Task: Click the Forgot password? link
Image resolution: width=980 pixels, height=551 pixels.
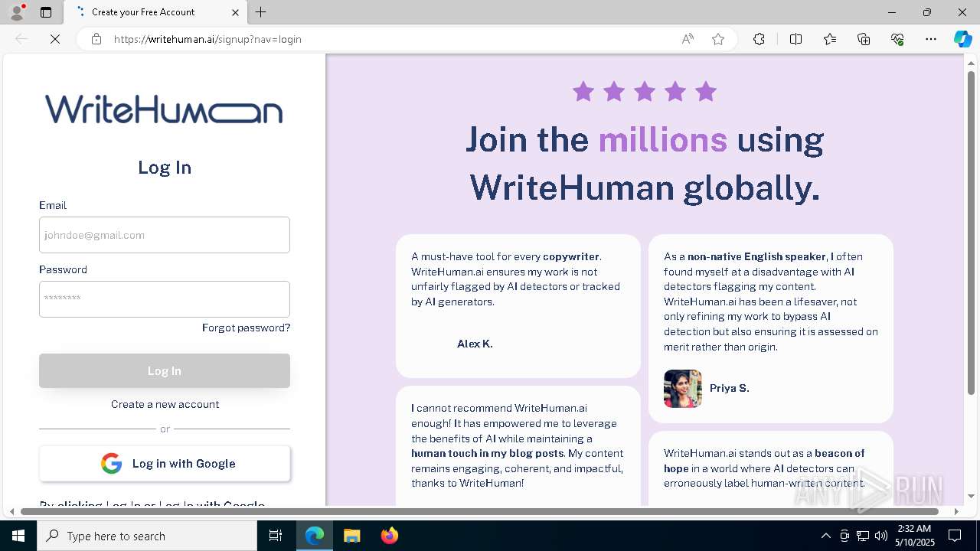Action: point(246,328)
